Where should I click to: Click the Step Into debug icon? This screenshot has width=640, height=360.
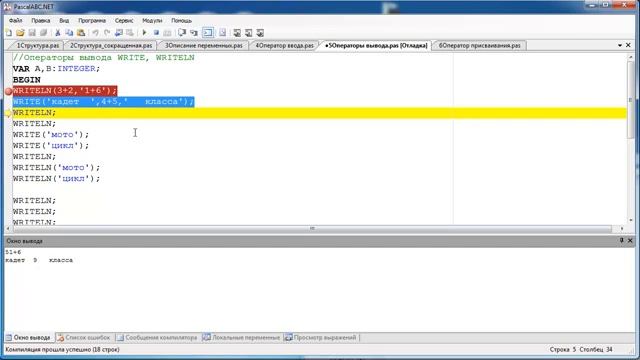click(x=194, y=33)
